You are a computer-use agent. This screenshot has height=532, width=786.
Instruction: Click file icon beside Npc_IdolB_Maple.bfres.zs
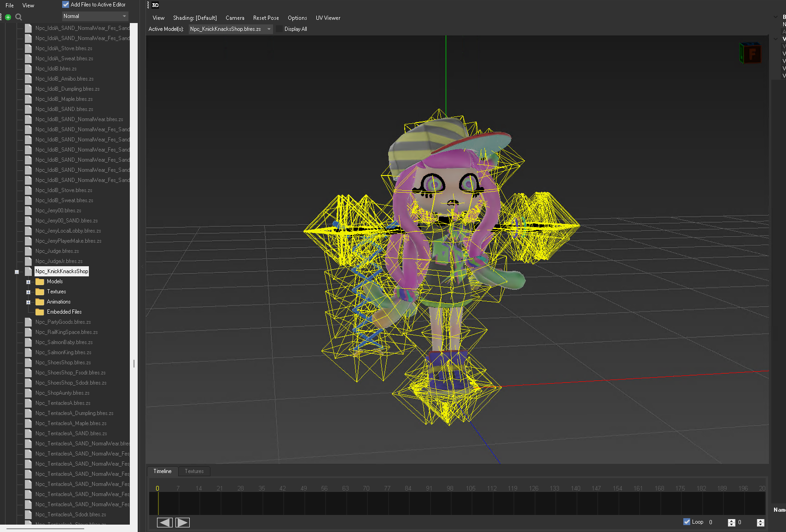(28, 99)
